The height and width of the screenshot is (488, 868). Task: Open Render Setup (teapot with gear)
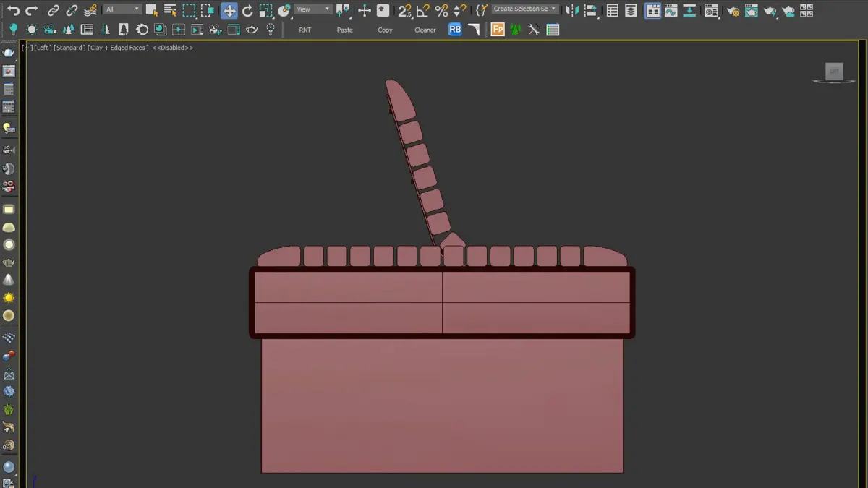733,10
